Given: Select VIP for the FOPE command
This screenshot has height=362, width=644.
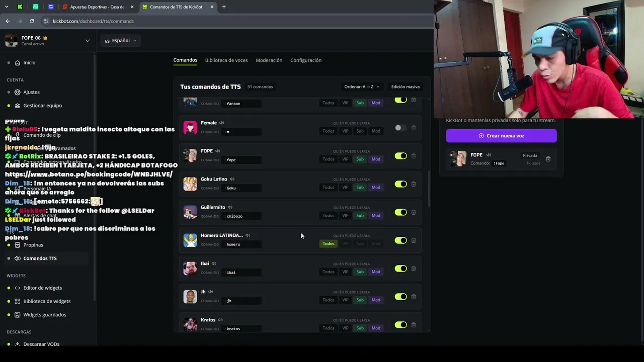Looking at the screenshot, I should tap(345, 159).
